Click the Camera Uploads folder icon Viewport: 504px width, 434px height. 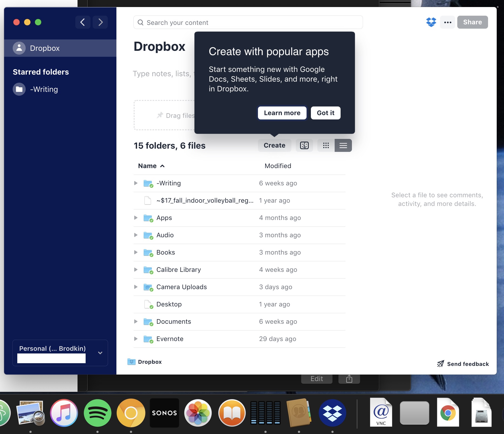(148, 287)
